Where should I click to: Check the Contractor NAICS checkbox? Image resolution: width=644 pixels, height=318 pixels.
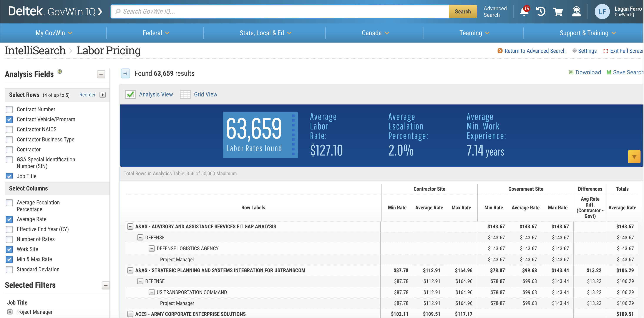coord(9,129)
